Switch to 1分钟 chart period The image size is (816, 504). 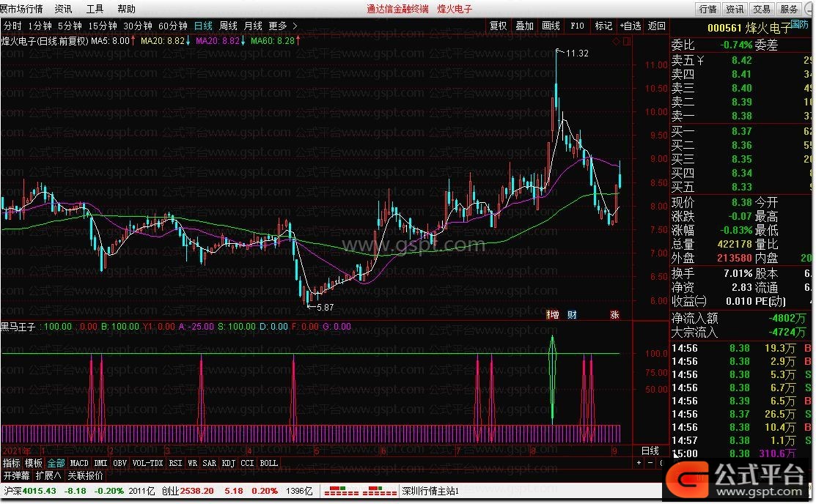click(x=40, y=26)
